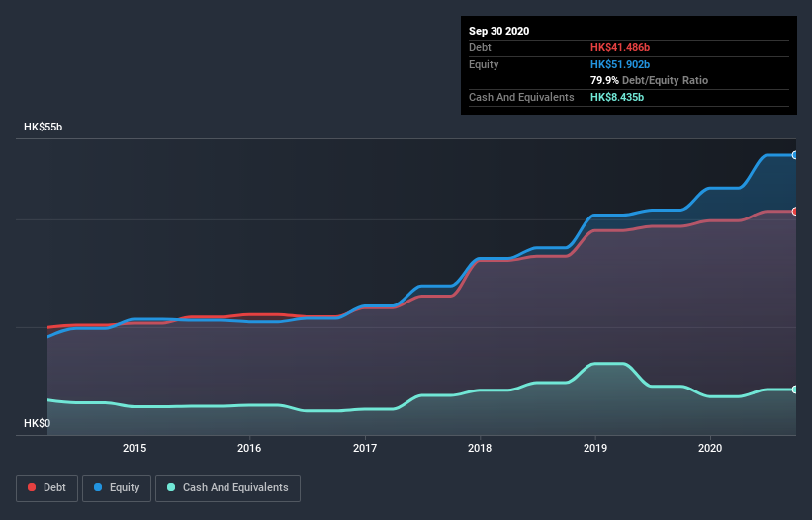
Task: Click the Cash endpoint marker at Sep 2020
Action: click(x=795, y=390)
